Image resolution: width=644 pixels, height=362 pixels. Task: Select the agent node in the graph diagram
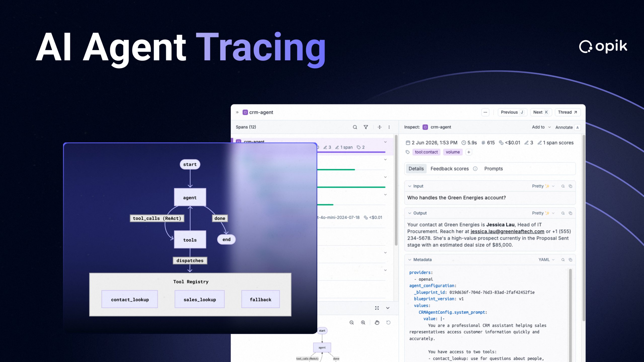click(x=190, y=197)
